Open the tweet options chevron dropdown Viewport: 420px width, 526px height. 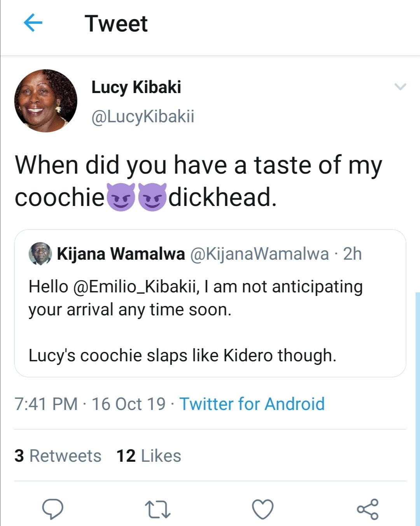tap(400, 86)
